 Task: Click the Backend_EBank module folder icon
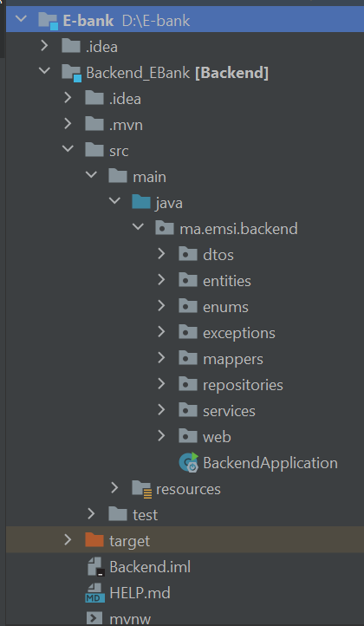pos(72,73)
